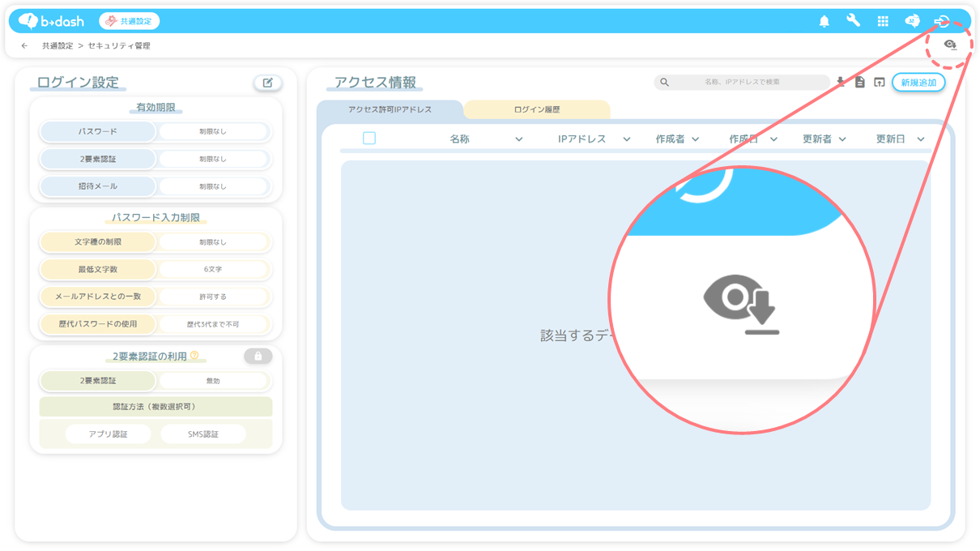980x551 pixels.
Task: Click the 新規追加 button
Action: coord(918,83)
